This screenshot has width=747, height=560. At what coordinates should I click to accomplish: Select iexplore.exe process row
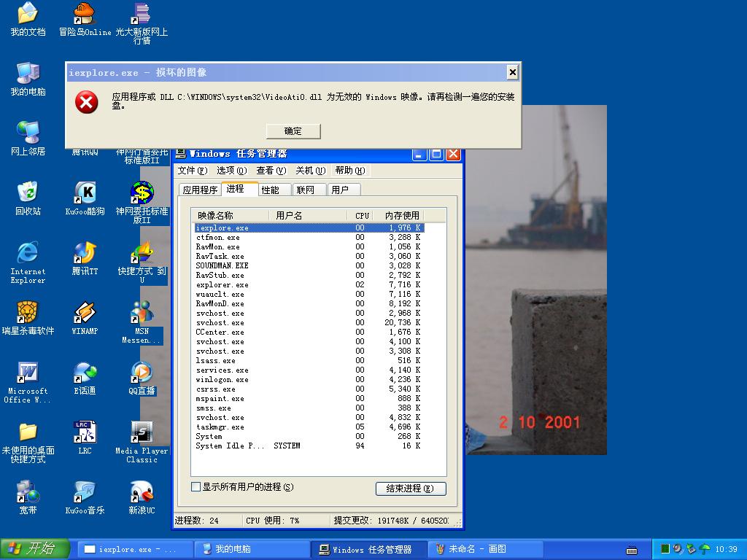coord(309,228)
